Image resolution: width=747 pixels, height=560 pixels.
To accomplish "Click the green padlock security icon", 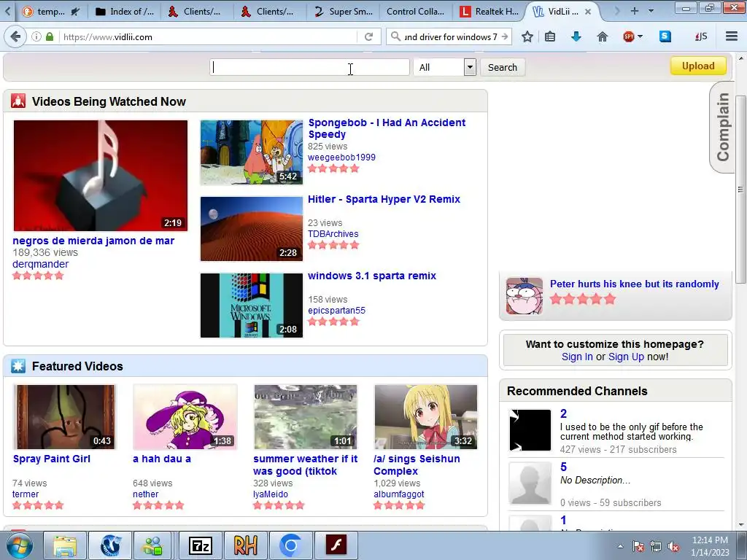I will [50, 36].
